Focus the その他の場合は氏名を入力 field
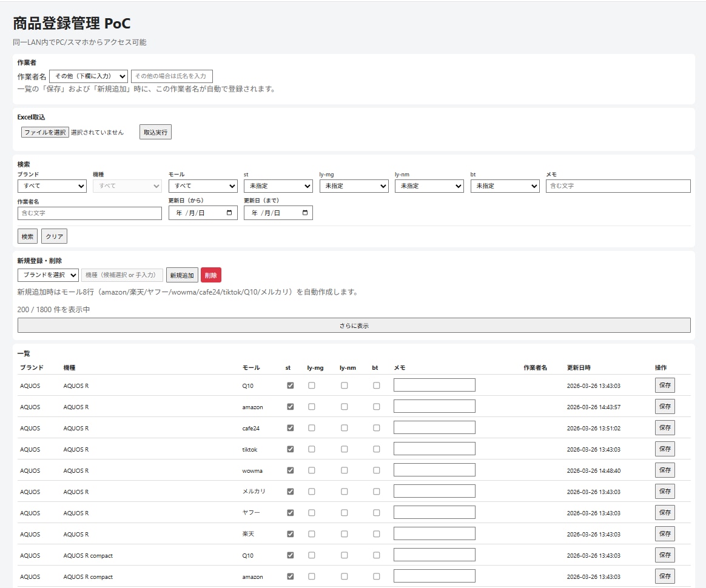Screen dimensions: 706x588 (x=172, y=76)
